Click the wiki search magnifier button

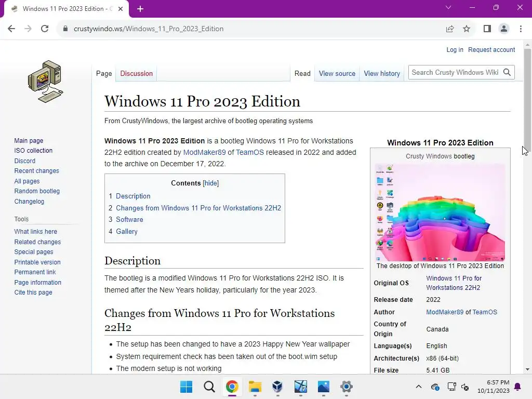(x=507, y=72)
